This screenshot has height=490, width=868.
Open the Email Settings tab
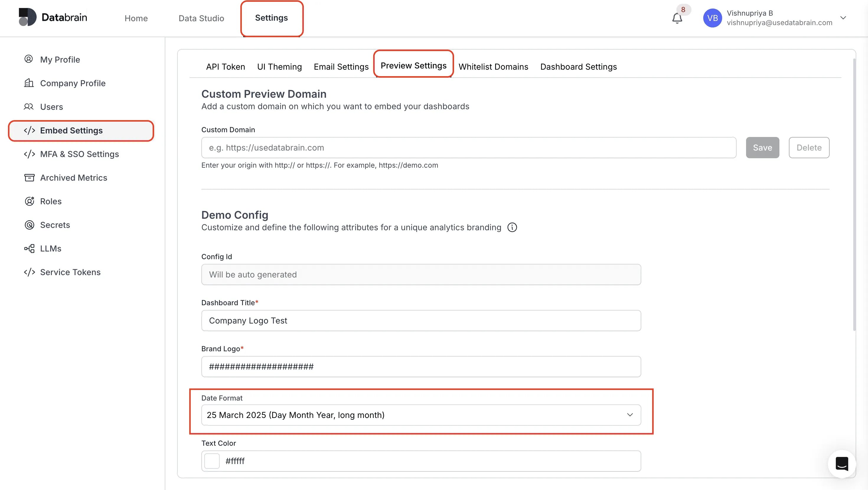(x=341, y=67)
